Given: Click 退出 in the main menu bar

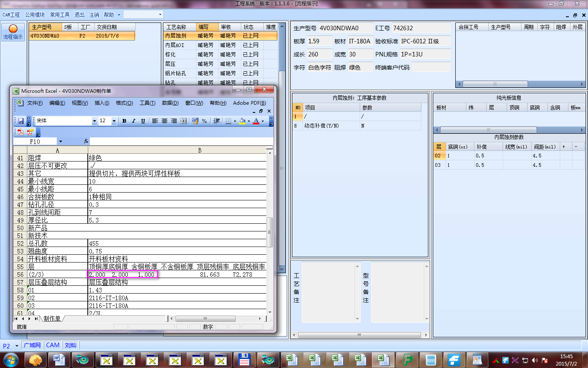Looking at the screenshot, I should (79, 15).
